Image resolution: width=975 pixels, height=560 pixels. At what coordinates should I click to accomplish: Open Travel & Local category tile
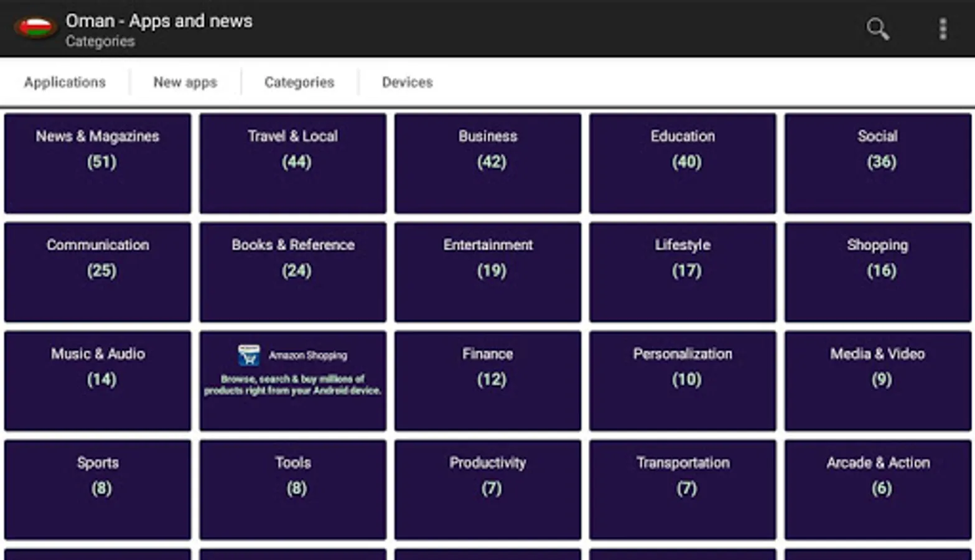click(x=292, y=163)
